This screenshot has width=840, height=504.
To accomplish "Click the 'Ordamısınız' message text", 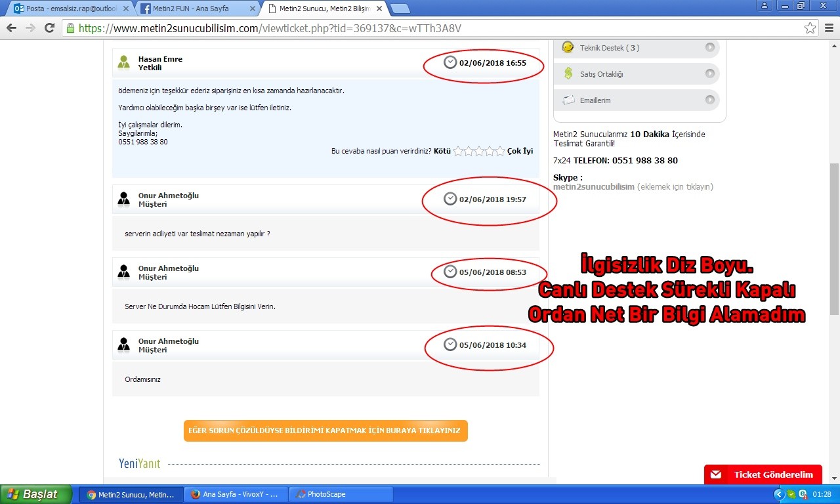I will (142, 379).
